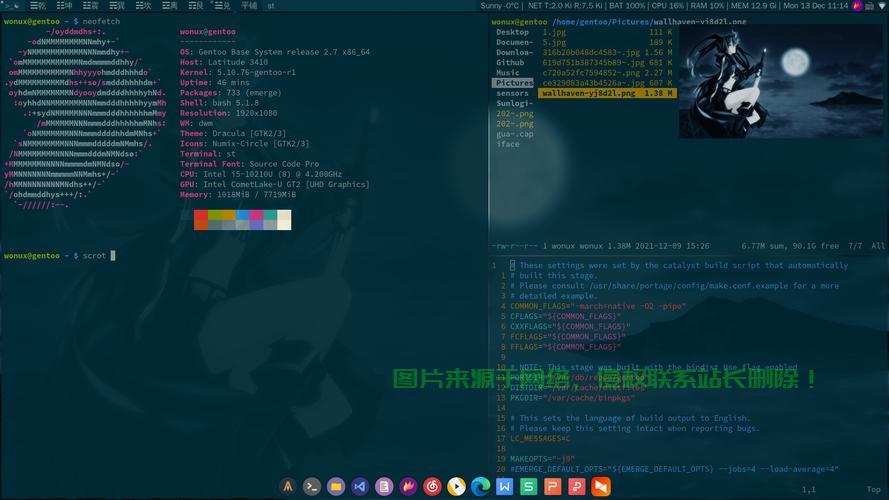Click the red color block in neofetch
The height and width of the screenshot is (500, 889).
coord(201,215)
